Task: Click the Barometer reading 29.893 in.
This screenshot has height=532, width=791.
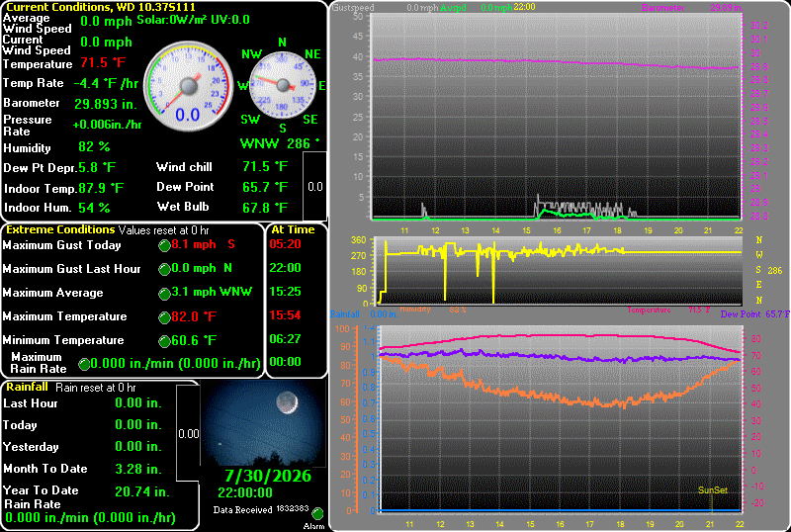Action: click(106, 105)
